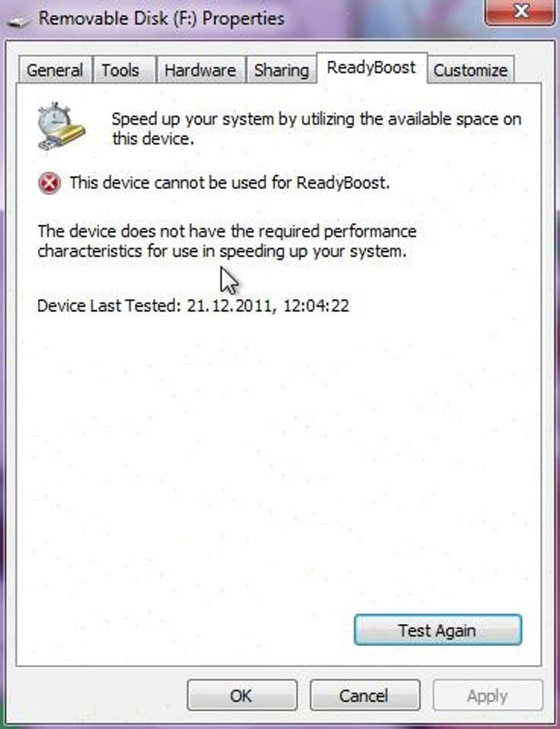Image resolution: width=560 pixels, height=729 pixels.
Task: Click the required performance characteristics paragraph
Action: (227, 241)
